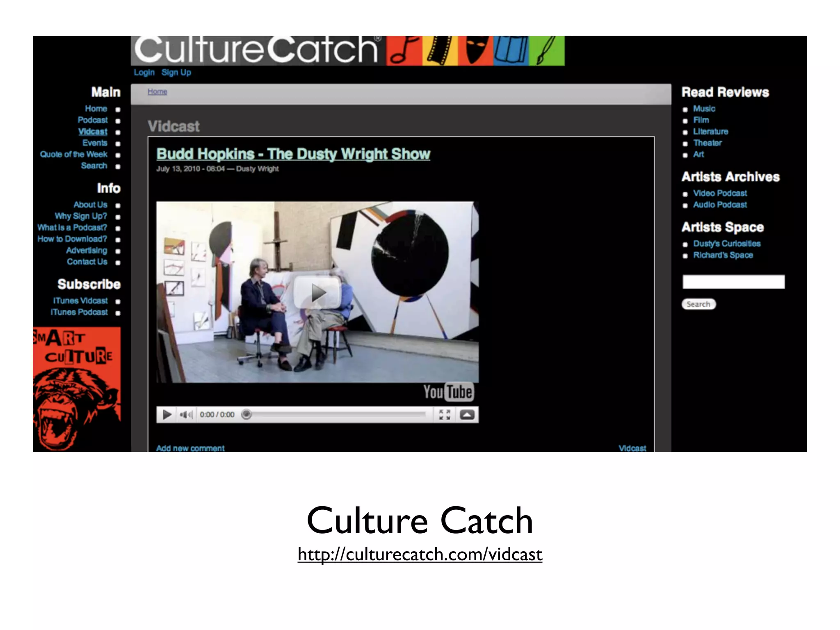840x630 pixels.
Task: Open Advertising link
Action: coord(87,250)
